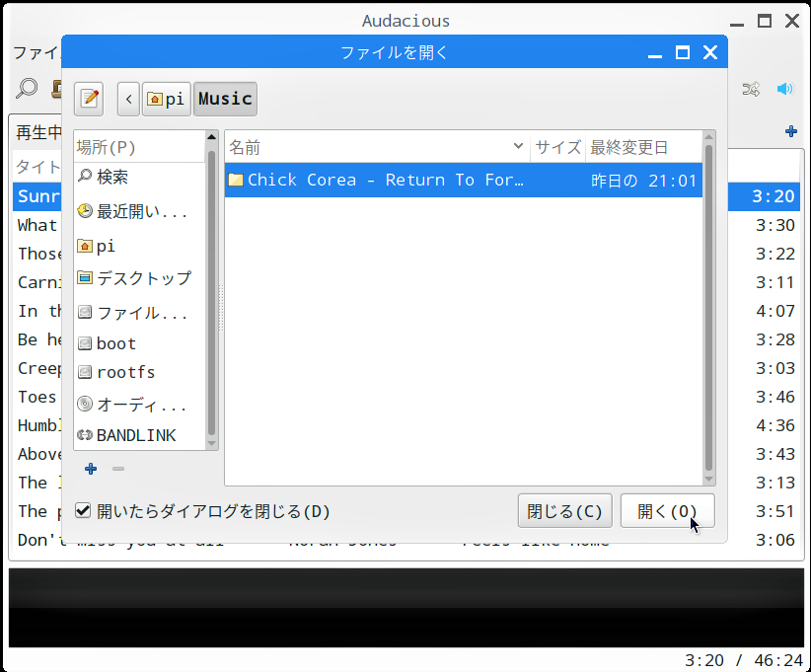Close the ファイルを開く dialog
Image resolution: width=811 pixels, height=672 pixels.
point(710,52)
